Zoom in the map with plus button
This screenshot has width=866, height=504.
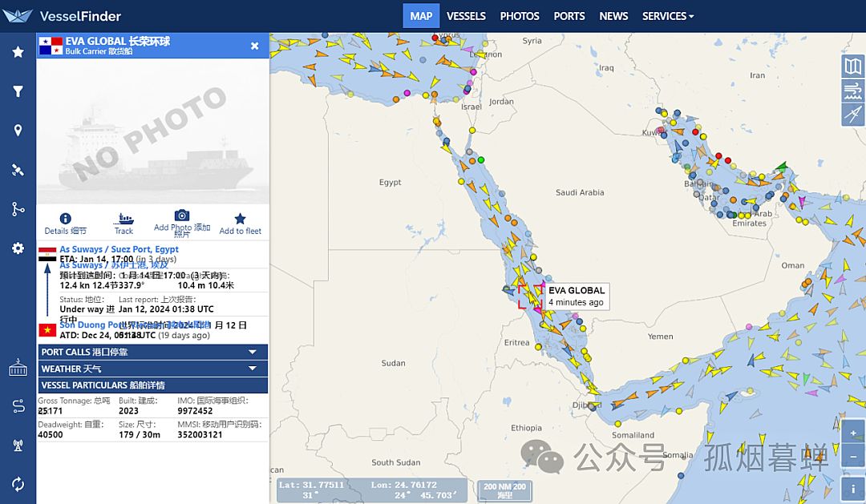pyautogui.click(x=852, y=433)
